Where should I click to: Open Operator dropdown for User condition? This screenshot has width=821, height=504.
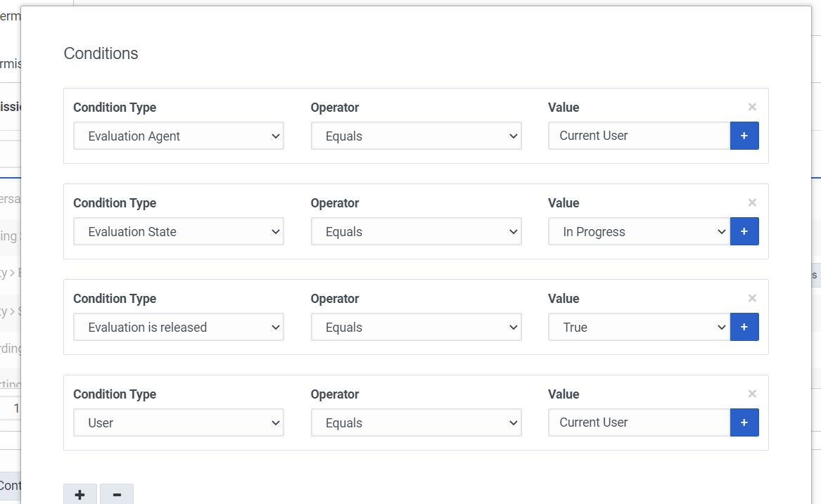(x=416, y=423)
